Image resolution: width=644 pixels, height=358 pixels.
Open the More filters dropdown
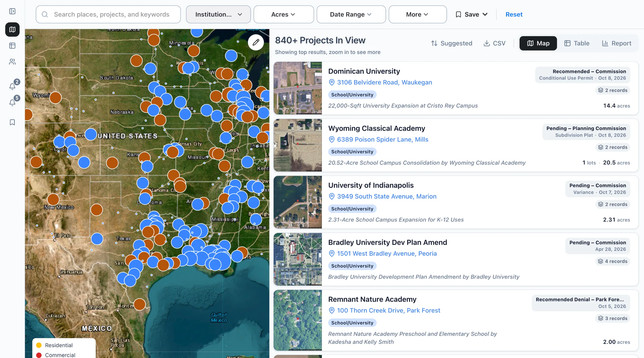418,14
